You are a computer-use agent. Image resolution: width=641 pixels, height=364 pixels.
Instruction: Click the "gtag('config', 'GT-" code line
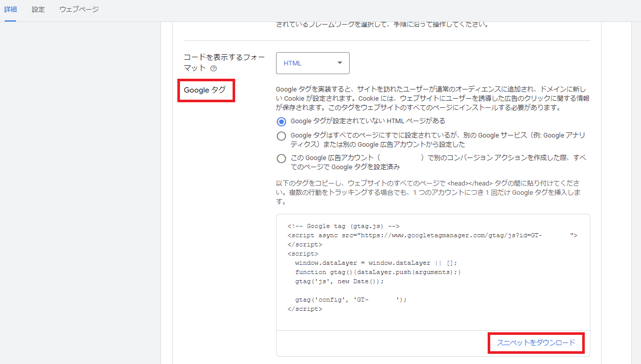pyautogui.click(x=351, y=300)
